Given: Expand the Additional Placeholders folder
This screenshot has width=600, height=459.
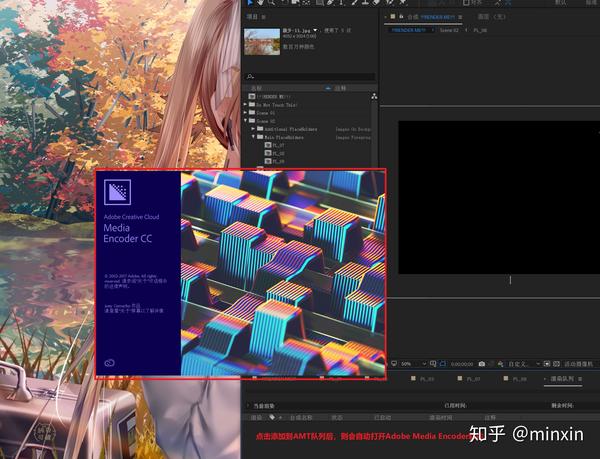Looking at the screenshot, I should [253, 129].
